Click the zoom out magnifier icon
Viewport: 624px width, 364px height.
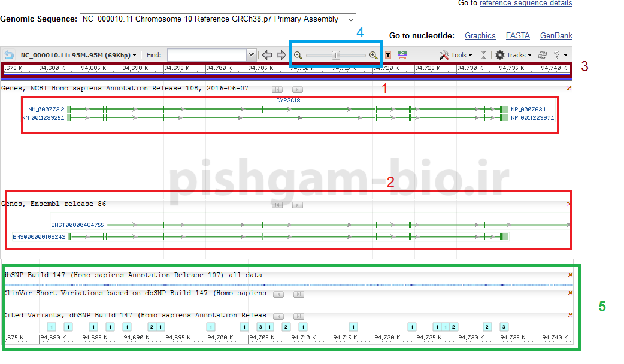tap(298, 55)
